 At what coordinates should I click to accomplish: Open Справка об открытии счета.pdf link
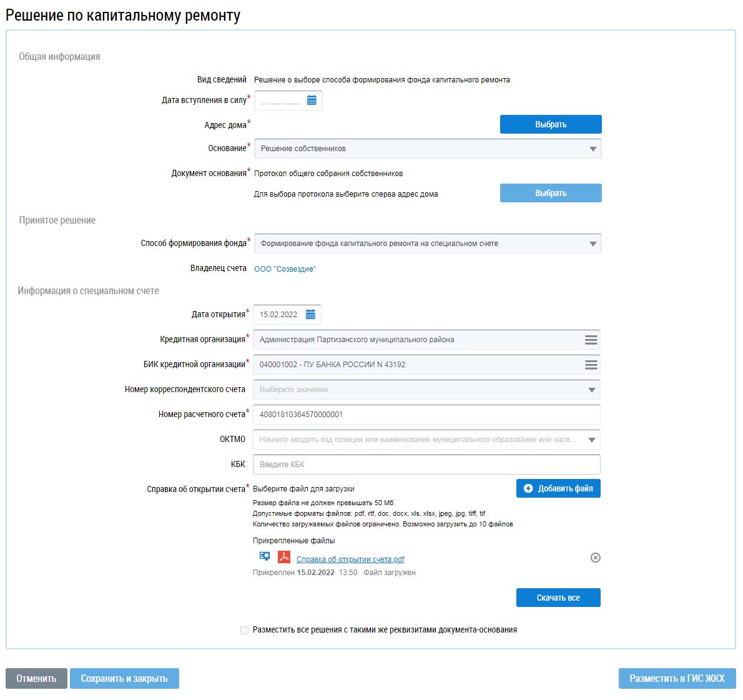point(350,560)
